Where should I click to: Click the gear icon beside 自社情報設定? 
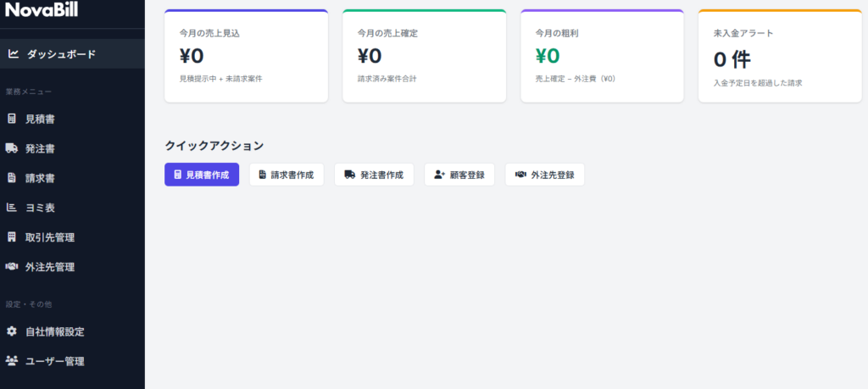click(x=12, y=331)
